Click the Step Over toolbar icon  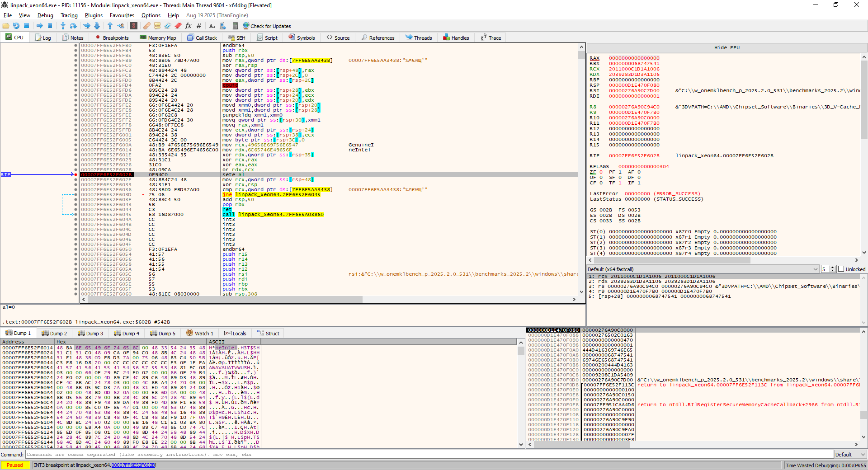(73, 26)
